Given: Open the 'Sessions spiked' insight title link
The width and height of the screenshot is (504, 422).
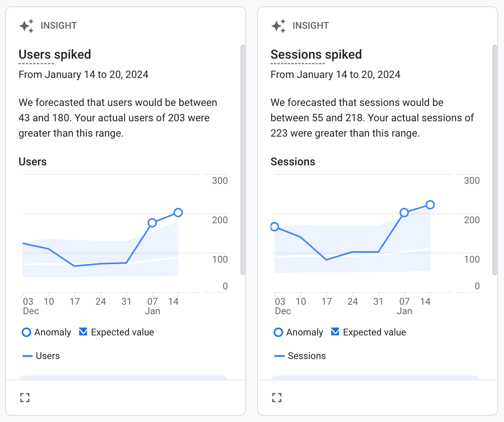Looking at the screenshot, I should pyautogui.click(x=316, y=54).
